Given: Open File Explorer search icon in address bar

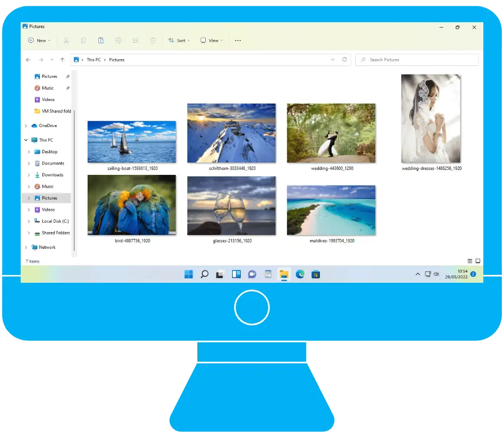Looking at the screenshot, I should (363, 60).
